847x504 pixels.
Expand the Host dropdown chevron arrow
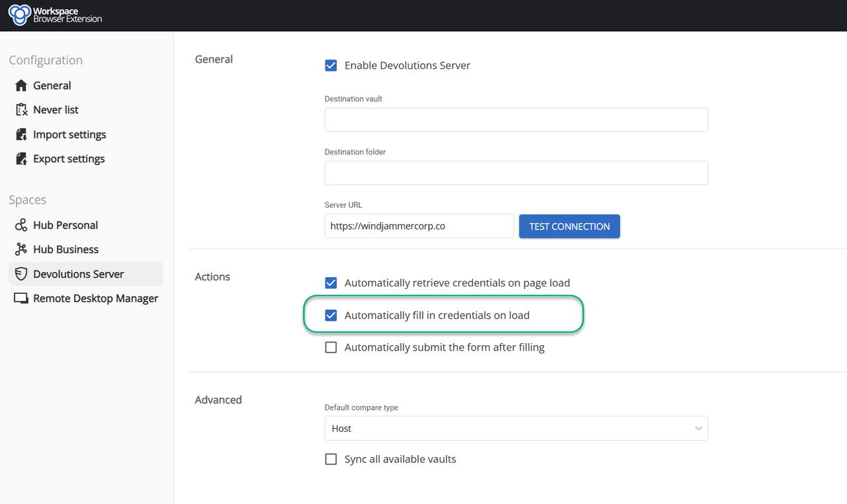click(x=698, y=429)
